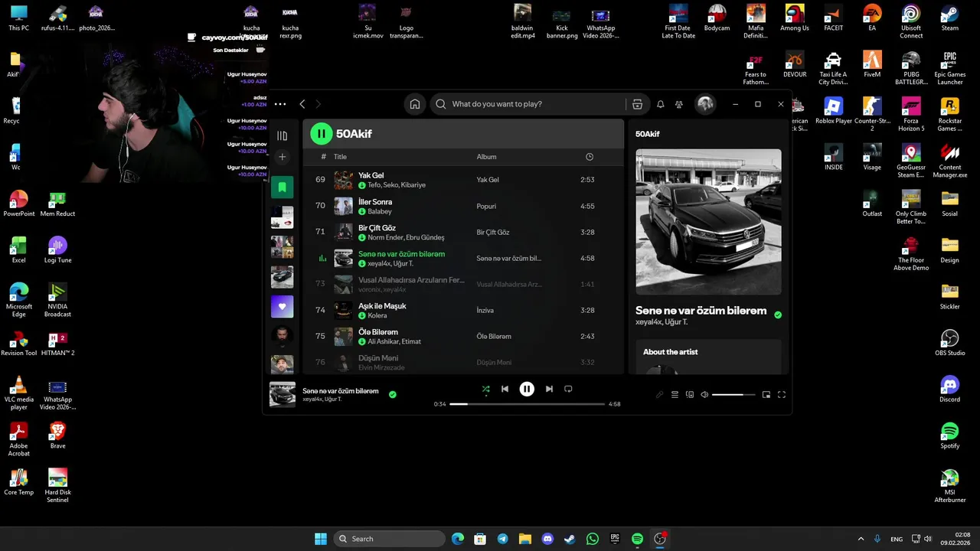Open the play queue icon

(675, 395)
